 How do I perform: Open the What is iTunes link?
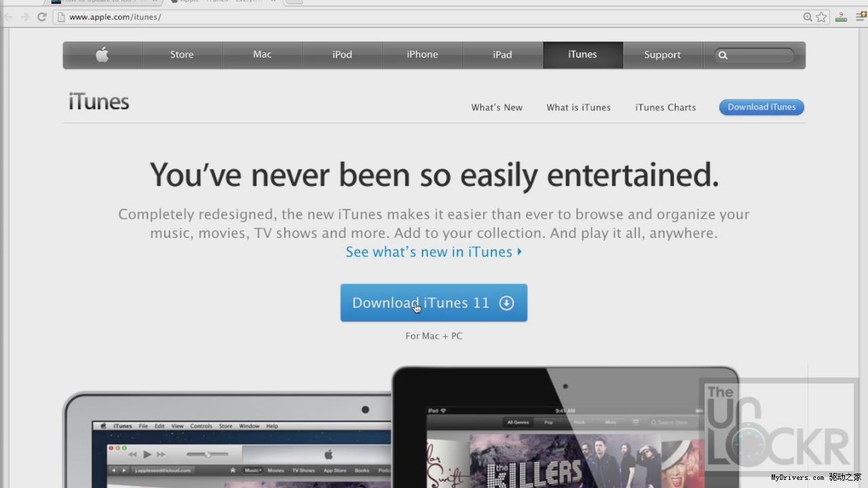[x=578, y=107]
